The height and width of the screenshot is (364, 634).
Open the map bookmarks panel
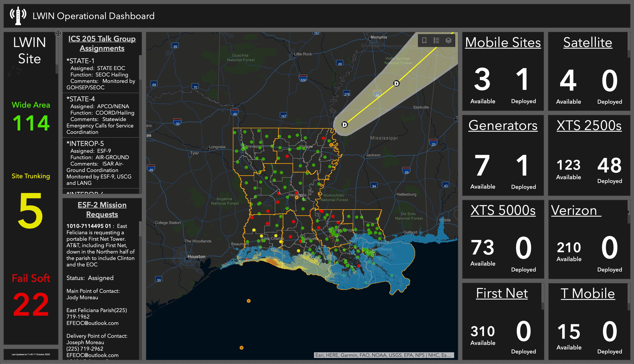[424, 41]
